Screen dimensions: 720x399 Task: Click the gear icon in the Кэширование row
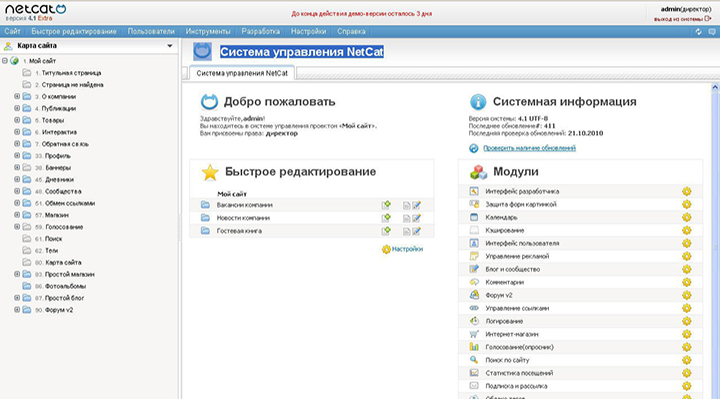(x=686, y=230)
